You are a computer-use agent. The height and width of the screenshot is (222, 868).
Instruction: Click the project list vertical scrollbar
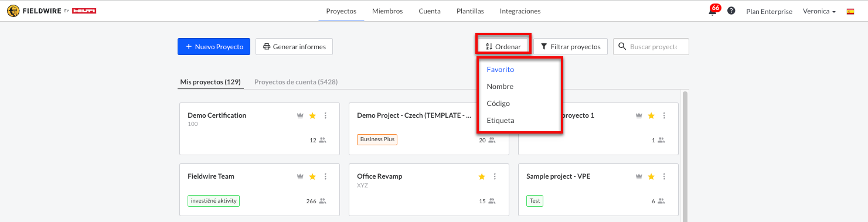[685, 156]
